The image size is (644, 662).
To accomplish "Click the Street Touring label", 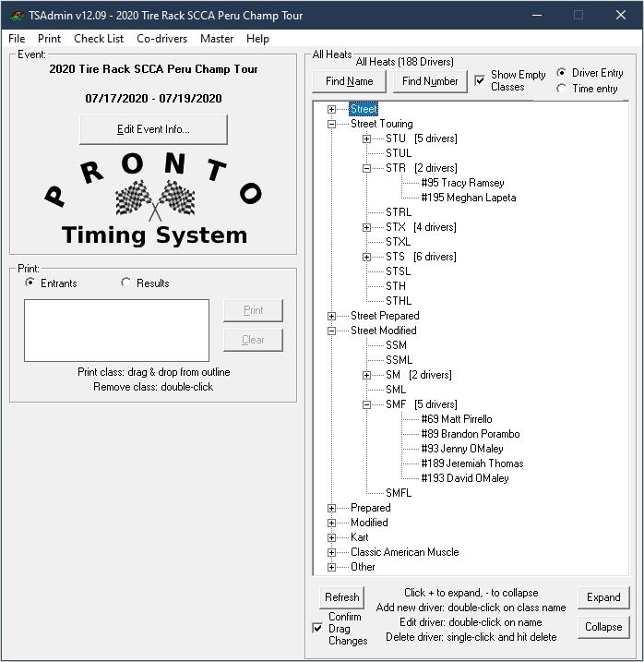I will [381, 124].
